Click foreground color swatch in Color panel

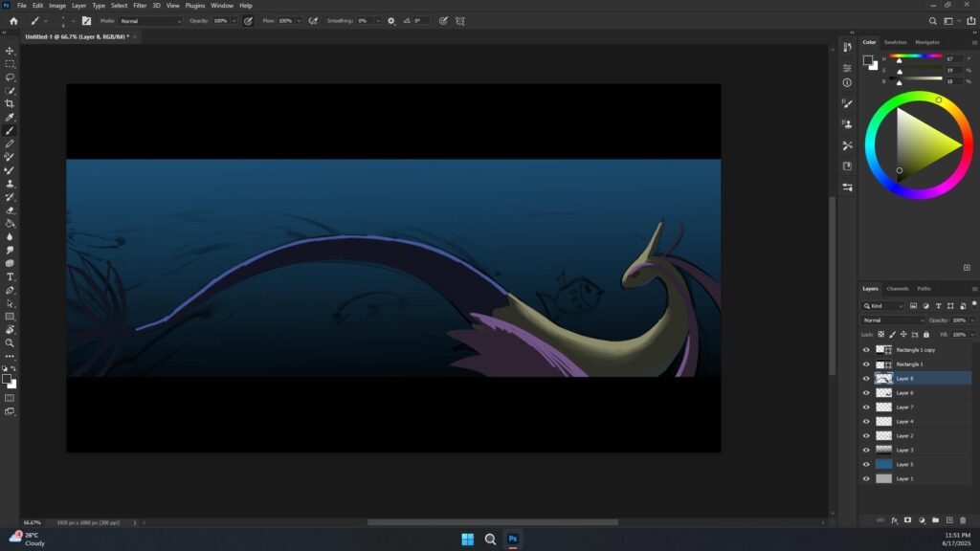[868, 60]
